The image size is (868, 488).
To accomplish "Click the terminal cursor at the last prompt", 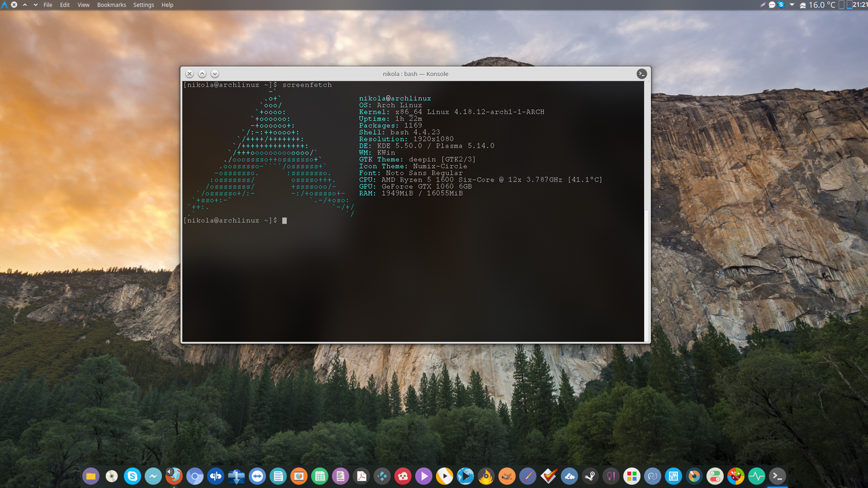I will click(x=284, y=220).
